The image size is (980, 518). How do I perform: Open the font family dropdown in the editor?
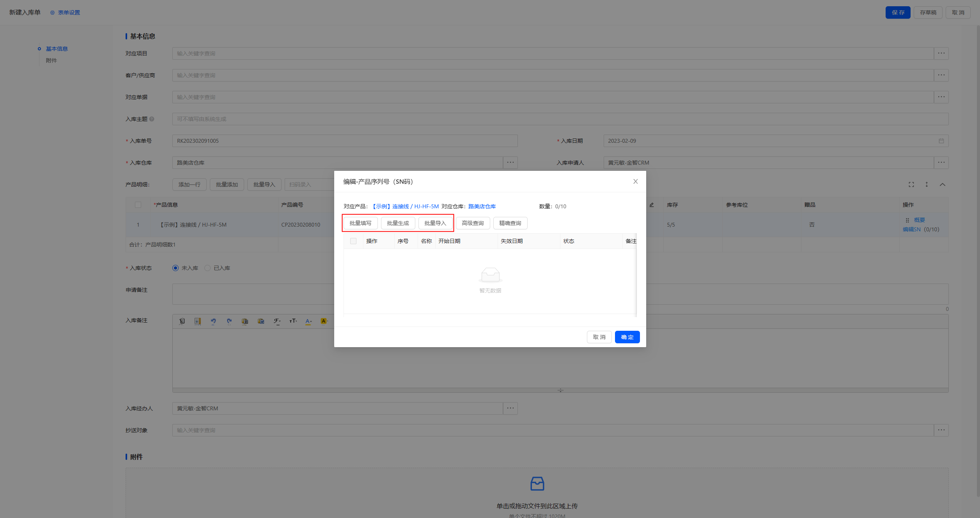pos(277,321)
